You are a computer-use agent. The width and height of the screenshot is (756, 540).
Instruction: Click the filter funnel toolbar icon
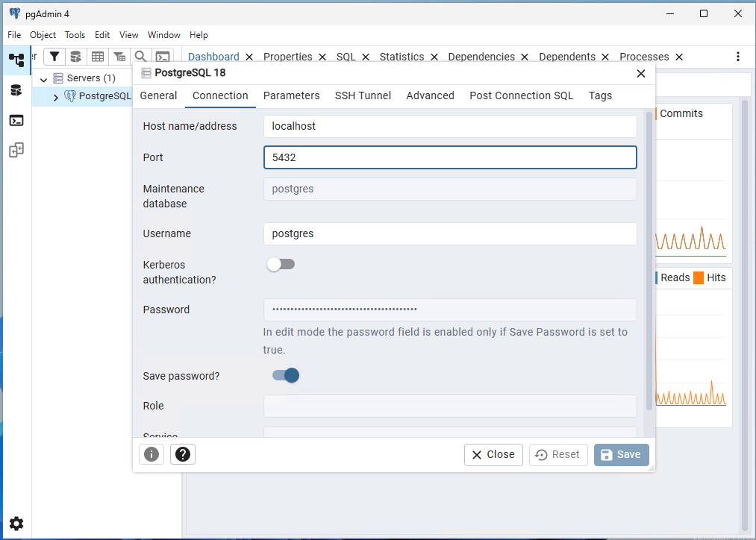[54, 57]
